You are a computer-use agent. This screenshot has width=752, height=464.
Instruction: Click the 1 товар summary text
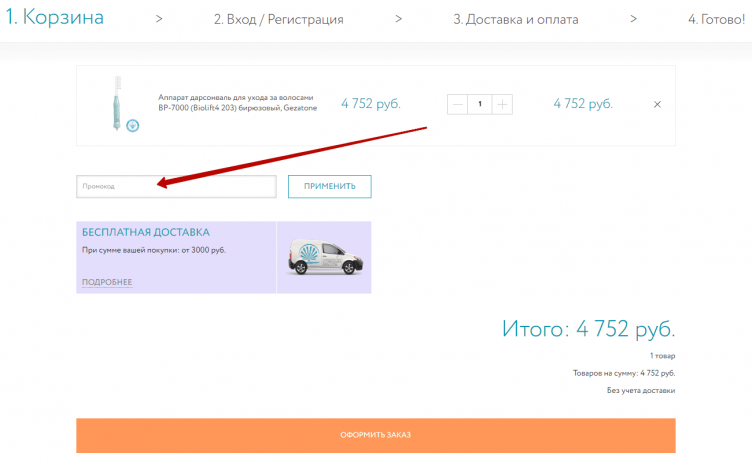coord(662,356)
